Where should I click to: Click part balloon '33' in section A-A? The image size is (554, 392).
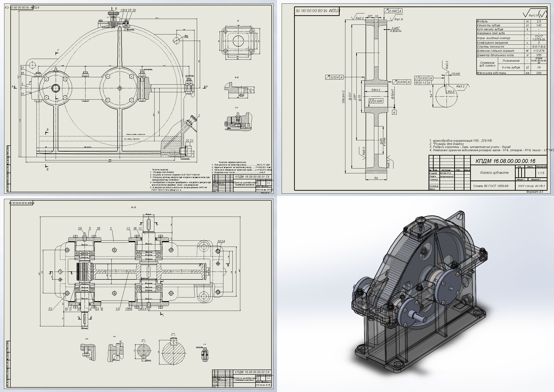click(x=50, y=309)
